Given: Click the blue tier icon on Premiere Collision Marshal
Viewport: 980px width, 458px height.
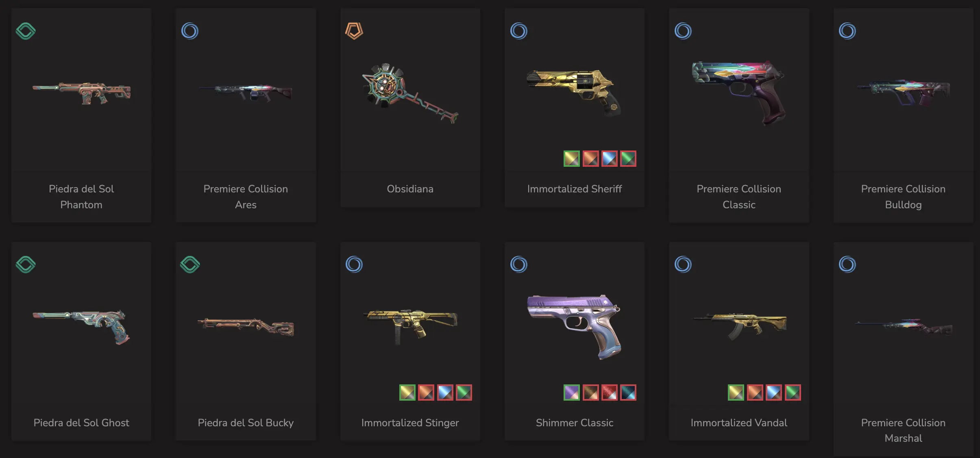Looking at the screenshot, I should pyautogui.click(x=847, y=264).
